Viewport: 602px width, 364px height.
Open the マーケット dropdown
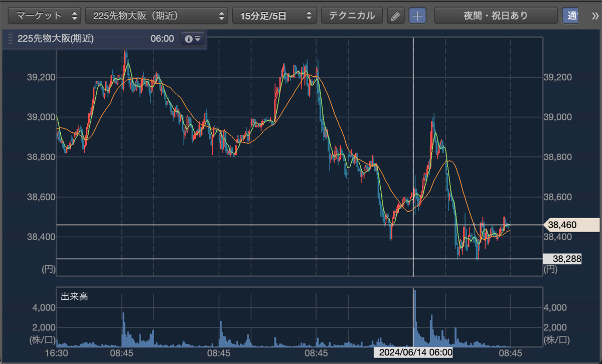[45, 16]
